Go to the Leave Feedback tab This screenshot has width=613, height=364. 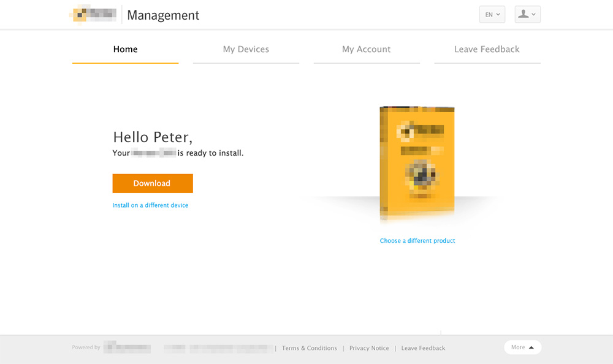click(x=487, y=49)
